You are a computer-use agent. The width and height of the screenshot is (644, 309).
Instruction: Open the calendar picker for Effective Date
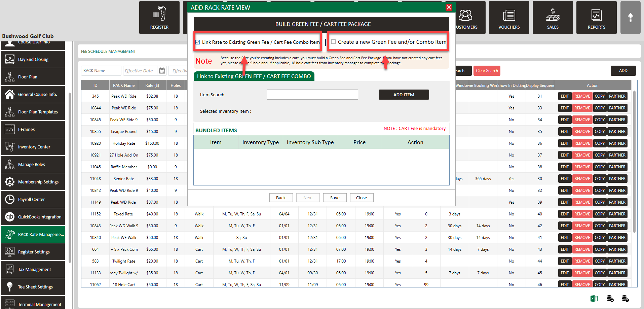pyautogui.click(x=162, y=71)
